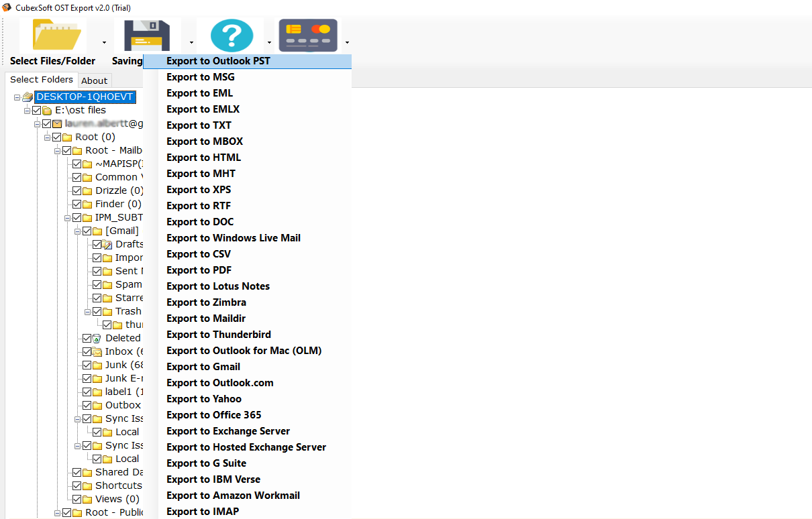Select Export to Office 365 option
812x519 pixels.
tap(213, 415)
